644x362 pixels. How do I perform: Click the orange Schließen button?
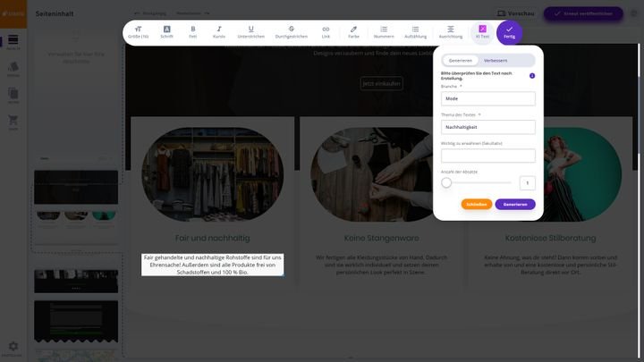tap(477, 204)
